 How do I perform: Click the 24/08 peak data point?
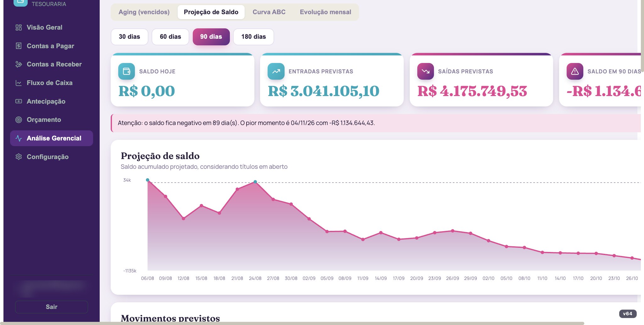(255, 182)
